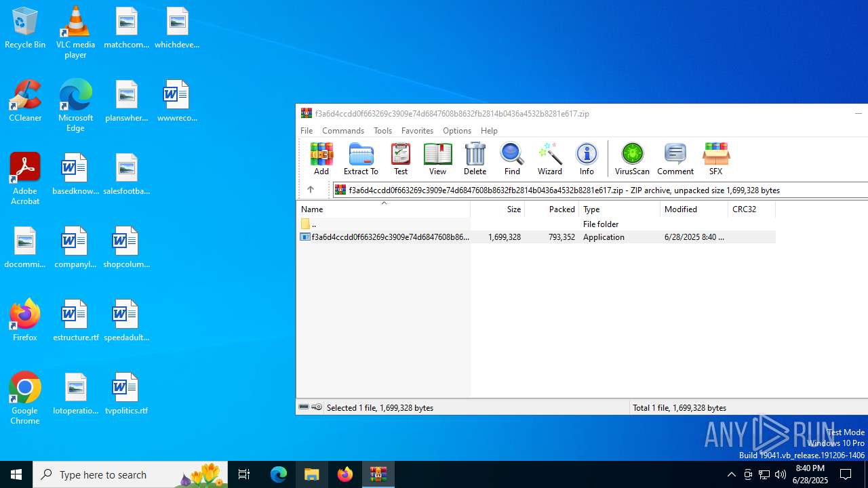Viewport: 868px width, 488px height.
Task: Click the key icon in WinRAR status bar
Action: tap(317, 407)
